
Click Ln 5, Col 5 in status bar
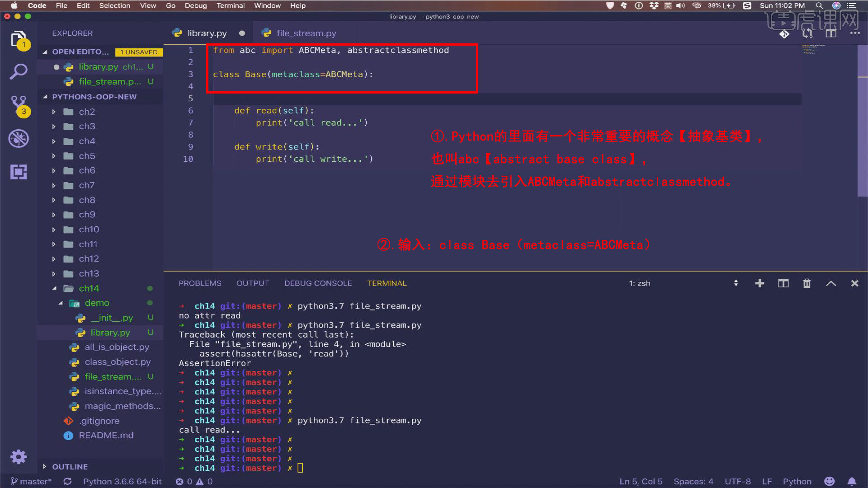pyautogui.click(x=641, y=481)
